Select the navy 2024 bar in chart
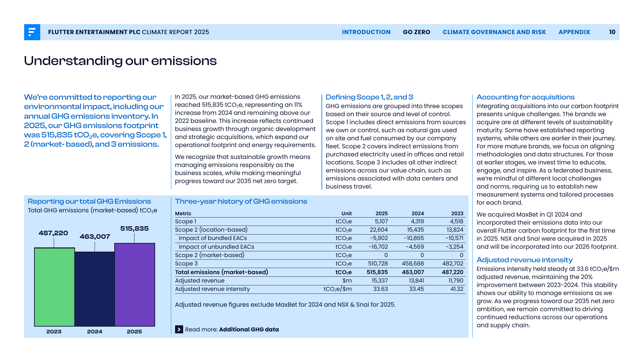Image resolution: width=644 pixels, height=362 pixels. 95,289
